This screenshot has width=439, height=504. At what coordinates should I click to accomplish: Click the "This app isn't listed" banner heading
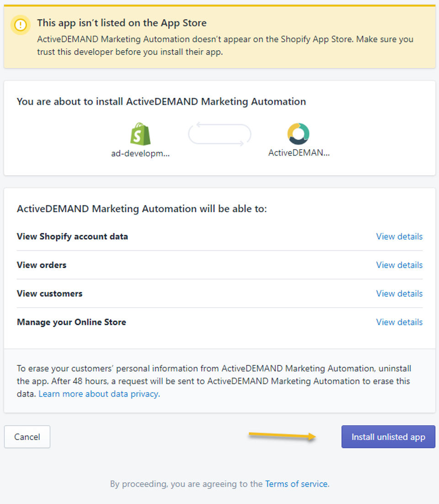(x=122, y=23)
